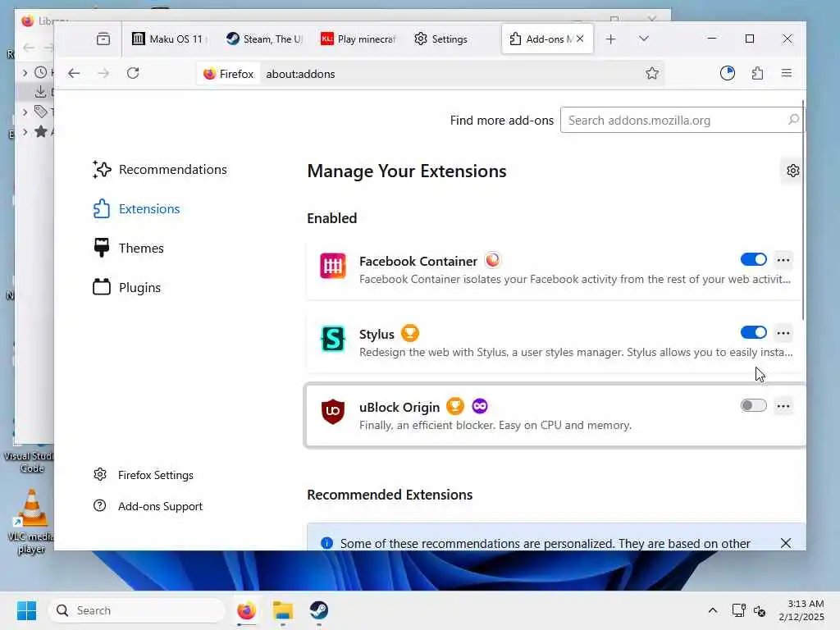Open File Explorer from the taskbar
Viewport: 840px width, 630px height.
282,610
